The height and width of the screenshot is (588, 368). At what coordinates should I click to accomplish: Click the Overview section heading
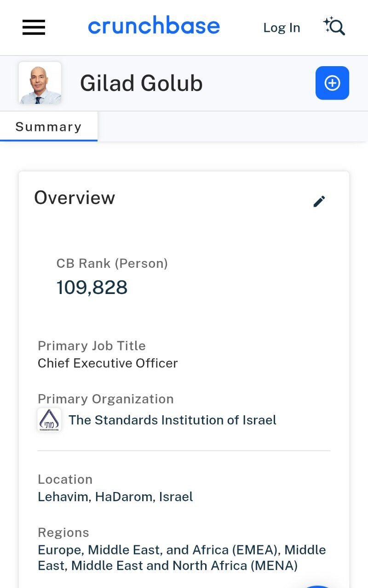click(75, 198)
